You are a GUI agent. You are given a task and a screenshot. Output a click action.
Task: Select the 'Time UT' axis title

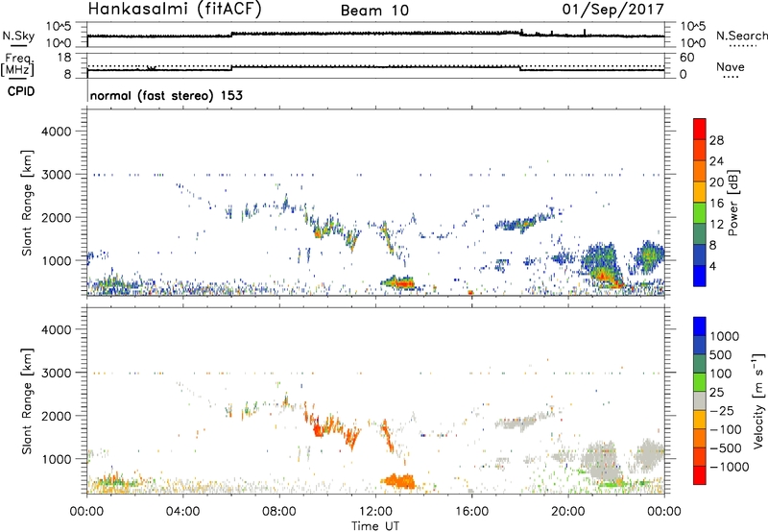375,525
